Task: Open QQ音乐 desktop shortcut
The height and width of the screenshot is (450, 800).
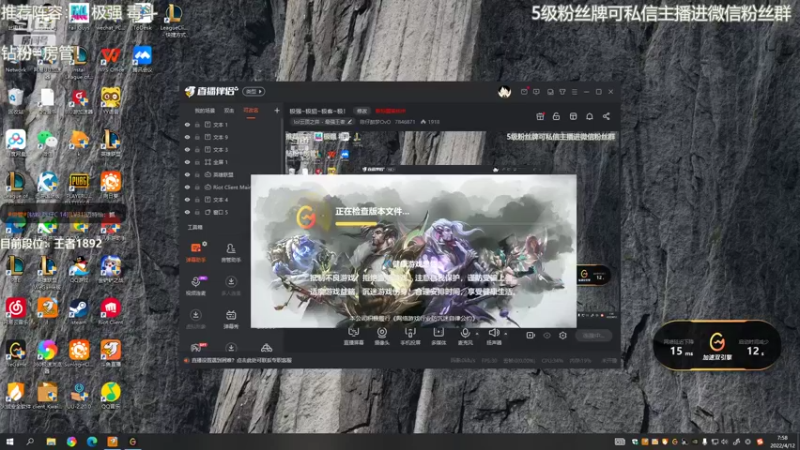Action: 110,395
